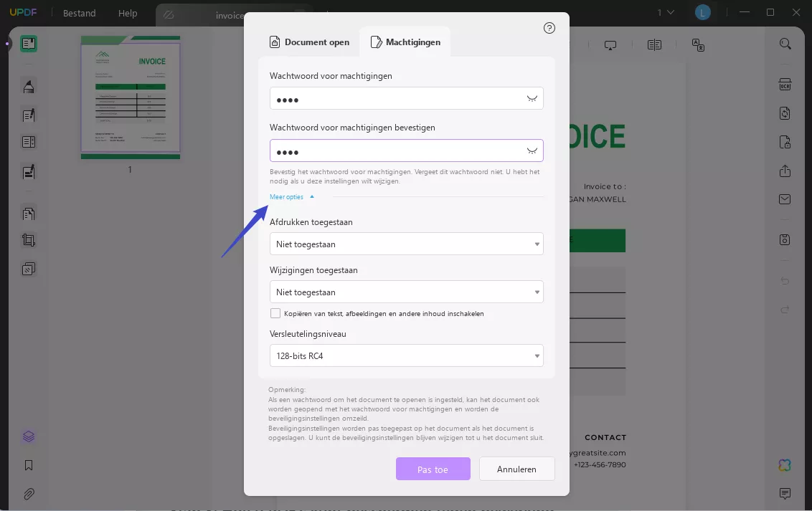
Task: Open the Email icon in the right panel
Action: click(784, 199)
